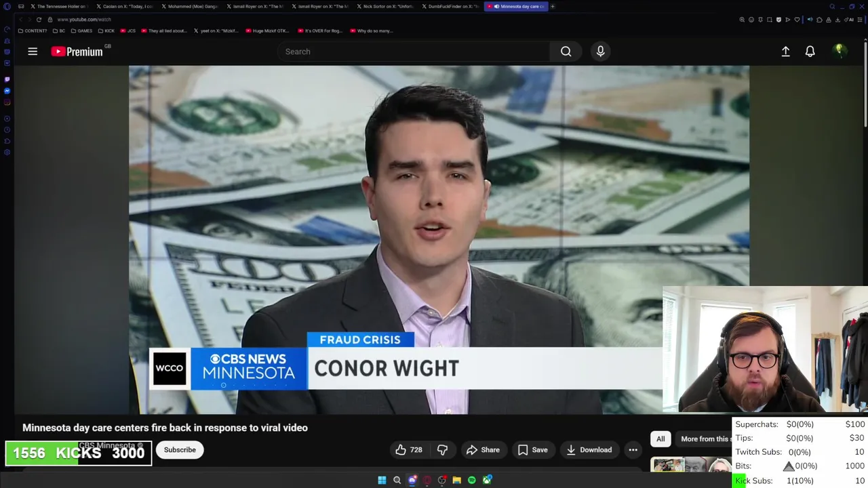Select the All filter chip
Screen dimensions: 868x488
click(660, 439)
